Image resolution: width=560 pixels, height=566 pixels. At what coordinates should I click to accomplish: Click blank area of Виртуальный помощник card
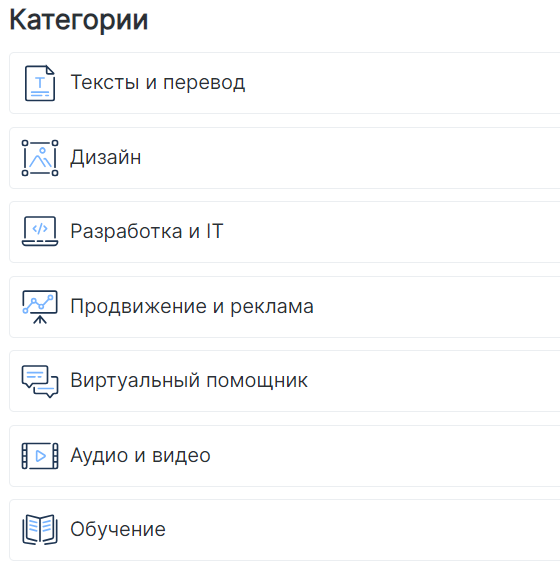tap(433, 381)
